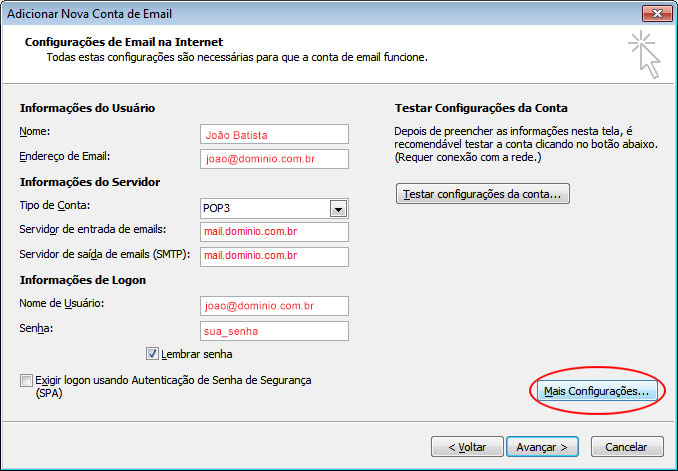Click the Servidor de entrada de emails field

click(x=274, y=232)
